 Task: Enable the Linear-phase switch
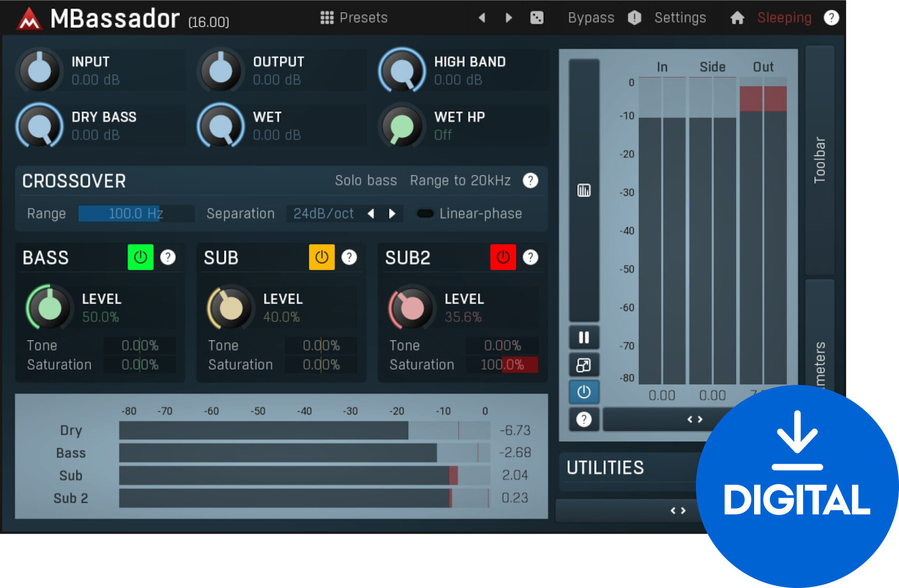point(425,214)
